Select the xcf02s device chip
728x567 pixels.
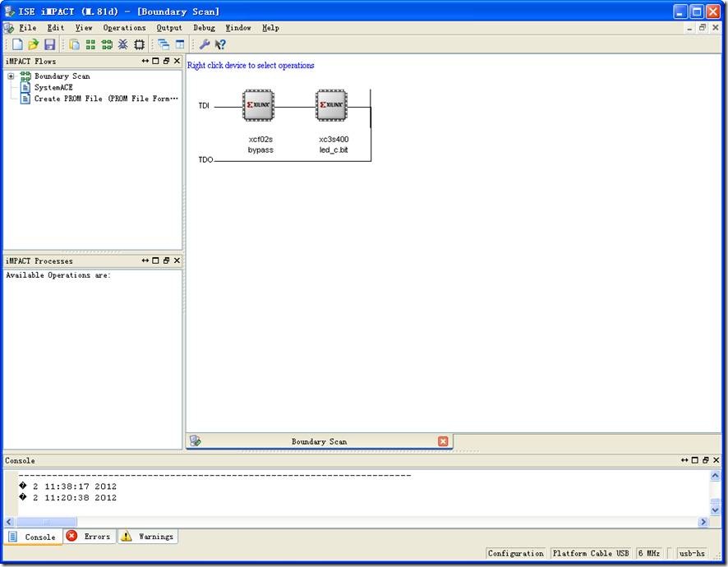click(x=258, y=105)
